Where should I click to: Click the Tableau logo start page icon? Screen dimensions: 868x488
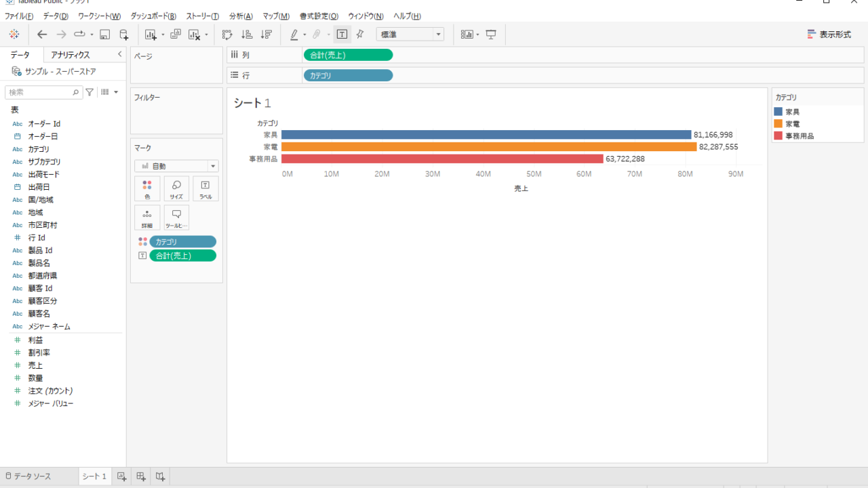point(14,34)
